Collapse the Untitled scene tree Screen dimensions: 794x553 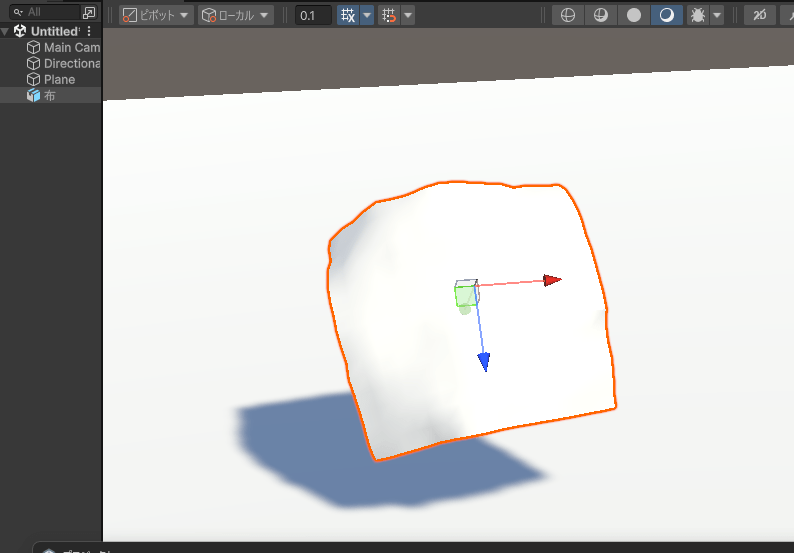[7, 31]
